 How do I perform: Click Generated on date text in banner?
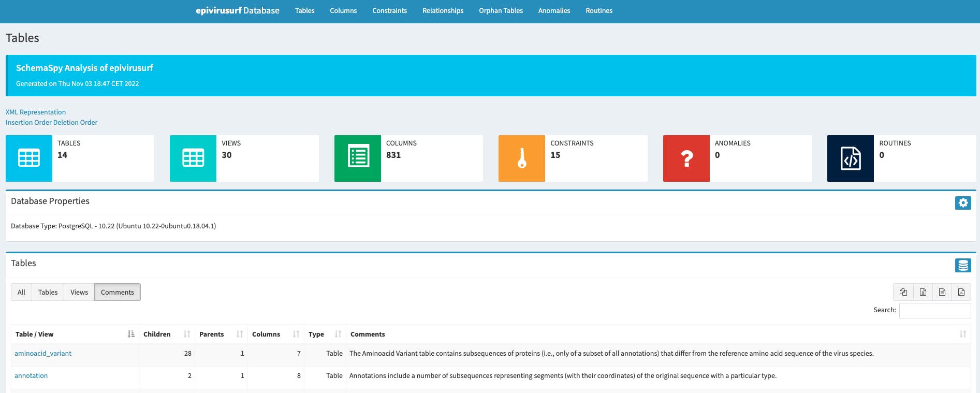tap(77, 83)
